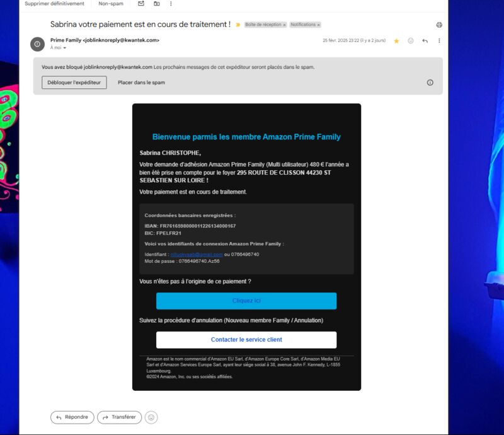Click the ©2024 Amazon footer line
Screen dimensions: 504x435
click(190, 377)
